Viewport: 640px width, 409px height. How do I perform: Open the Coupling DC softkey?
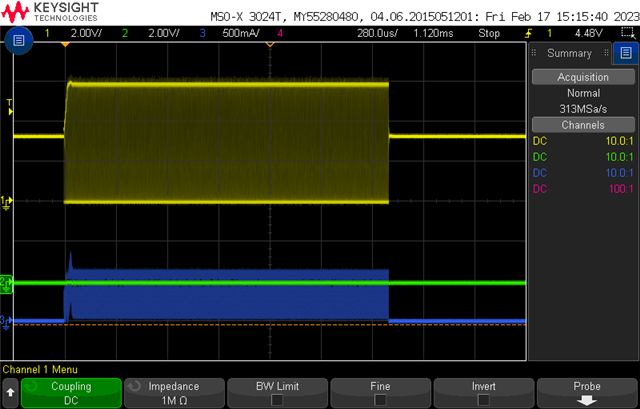point(71,393)
